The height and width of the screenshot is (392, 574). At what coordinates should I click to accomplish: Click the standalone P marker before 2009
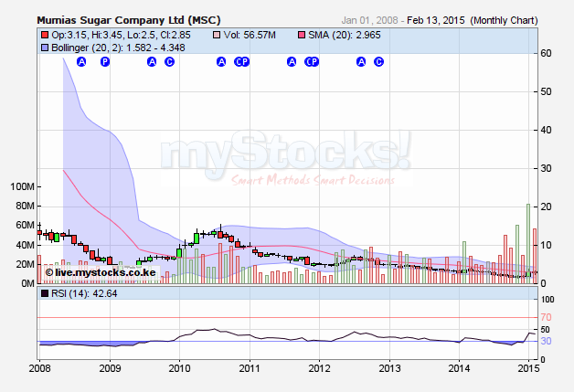tap(104, 61)
